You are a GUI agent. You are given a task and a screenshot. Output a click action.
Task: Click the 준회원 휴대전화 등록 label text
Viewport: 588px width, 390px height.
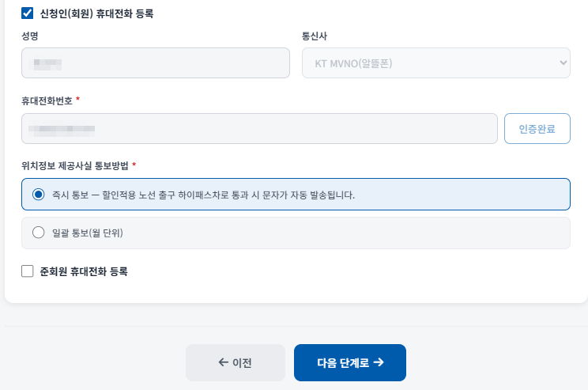(84, 271)
